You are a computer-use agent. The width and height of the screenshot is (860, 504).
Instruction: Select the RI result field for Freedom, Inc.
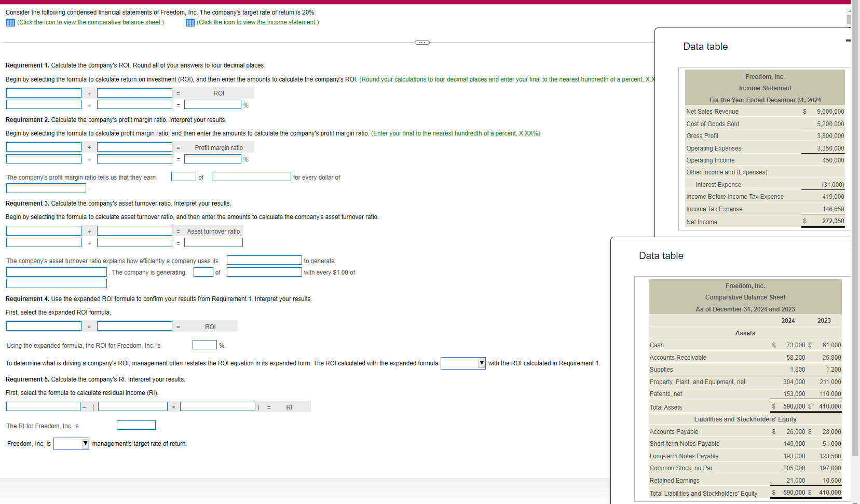[136, 425]
